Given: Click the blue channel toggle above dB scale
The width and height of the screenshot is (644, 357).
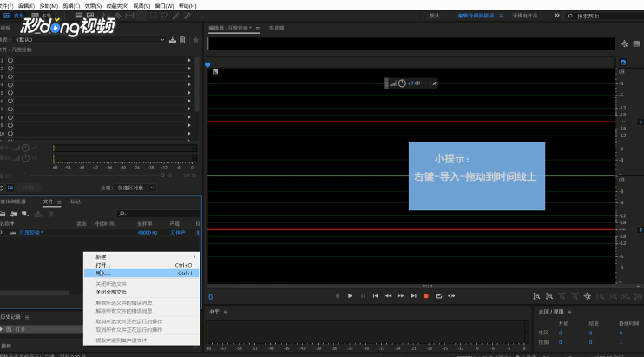Looking at the screenshot, I should (623, 63).
